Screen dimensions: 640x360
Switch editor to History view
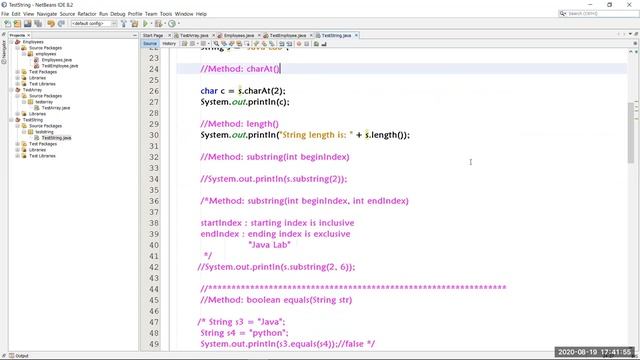click(169, 44)
